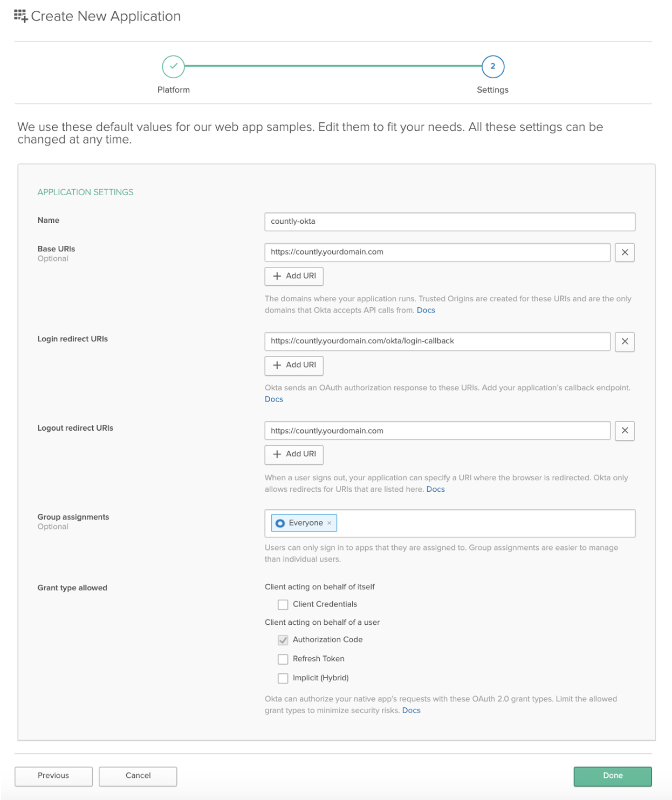Click the Group assignments label
Viewport: 672px width, 800px height.
[73, 517]
